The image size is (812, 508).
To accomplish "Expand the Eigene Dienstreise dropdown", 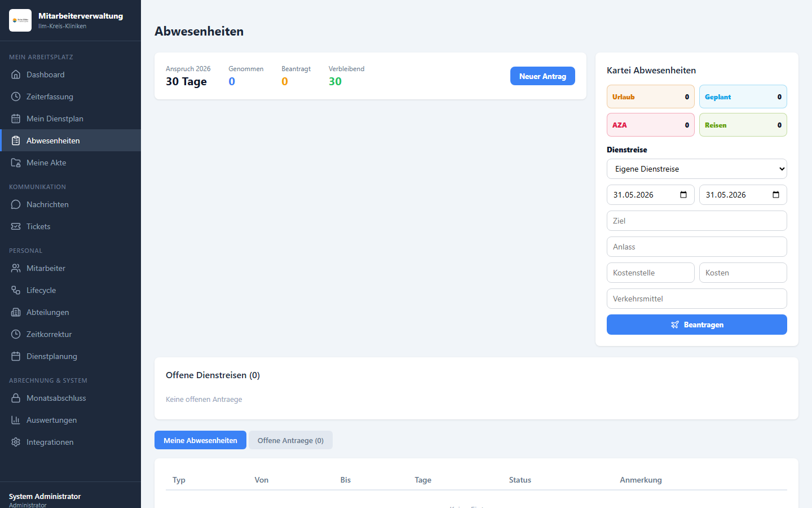I will coord(697,169).
